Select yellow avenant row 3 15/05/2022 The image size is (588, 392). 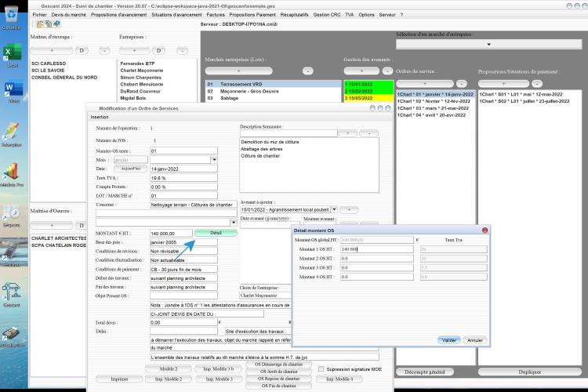pyautogui.click(x=368, y=98)
